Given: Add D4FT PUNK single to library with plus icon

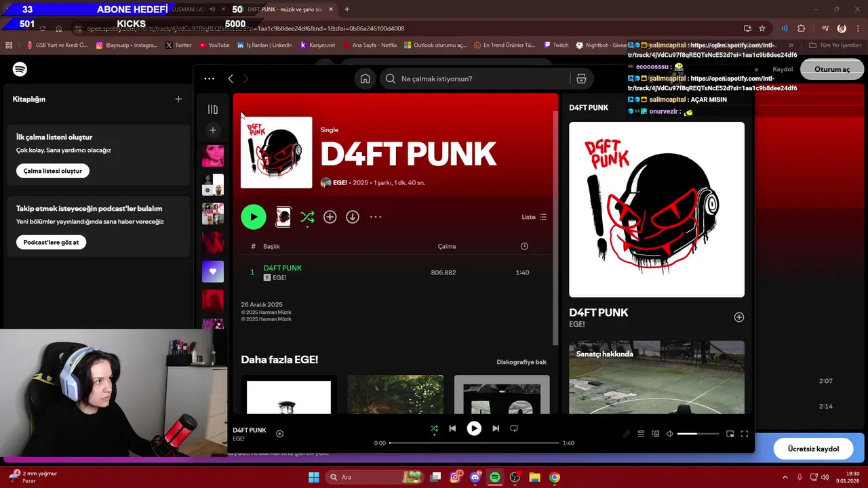Looking at the screenshot, I should click(x=330, y=217).
